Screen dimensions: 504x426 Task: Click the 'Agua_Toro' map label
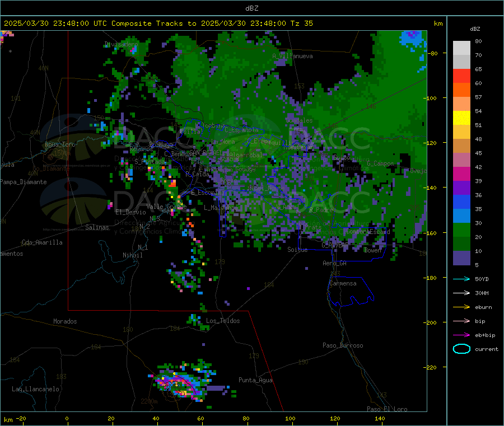60,144
